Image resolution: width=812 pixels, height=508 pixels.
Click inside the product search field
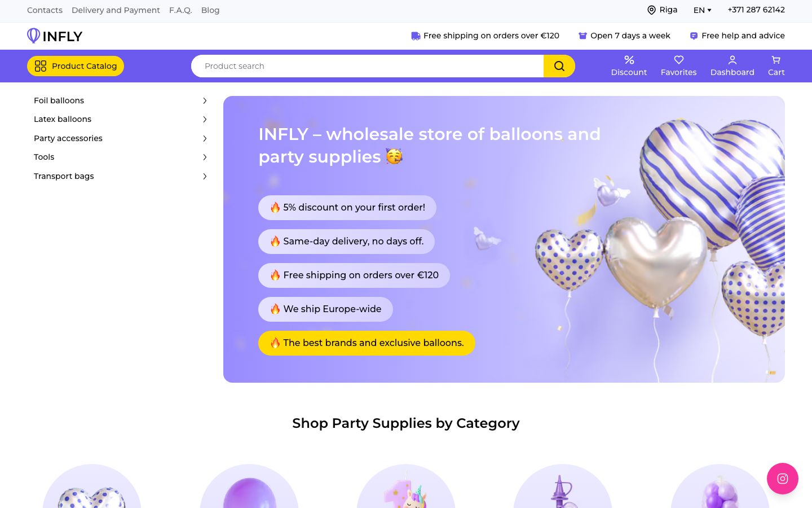367,66
